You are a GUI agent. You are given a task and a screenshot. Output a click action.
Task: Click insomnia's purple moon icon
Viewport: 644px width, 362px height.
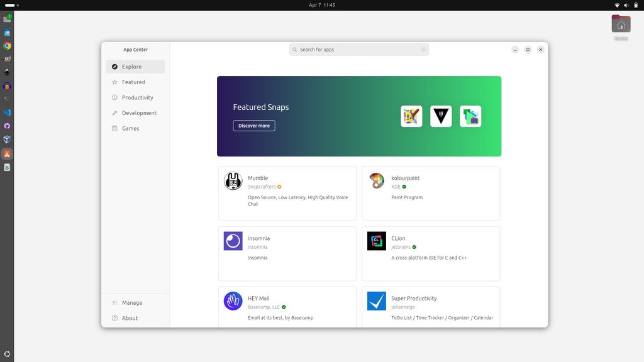point(232,241)
